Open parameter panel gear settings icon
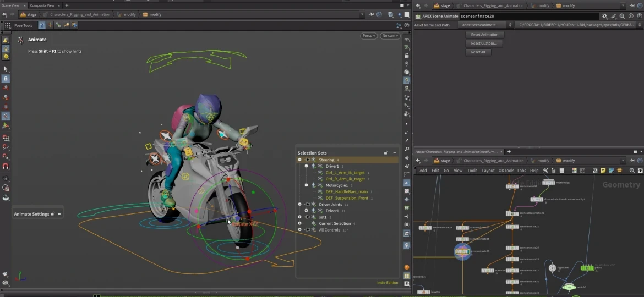 pyautogui.click(x=604, y=16)
